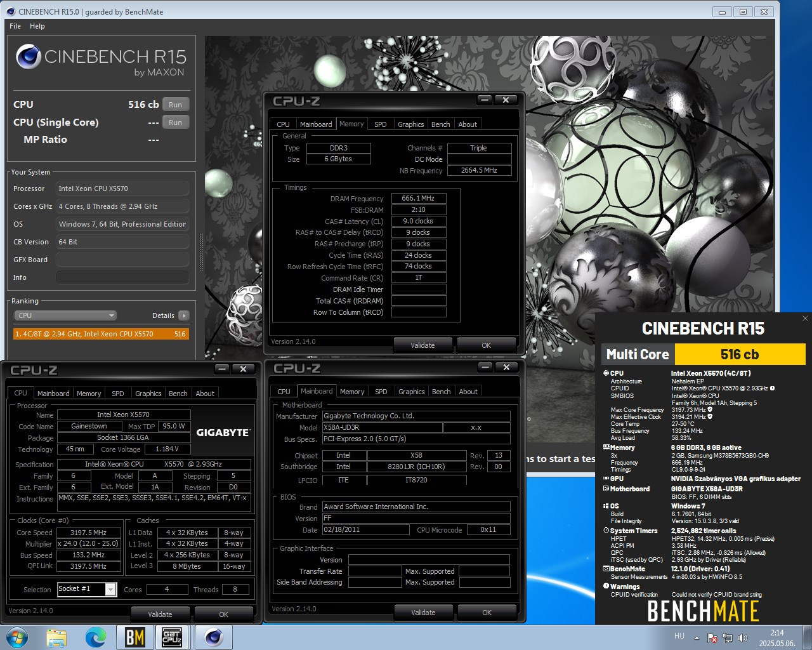This screenshot has width=812, height=650.
Task: Run the CPU (Single Core) benchmark
Action: [176, 123]
